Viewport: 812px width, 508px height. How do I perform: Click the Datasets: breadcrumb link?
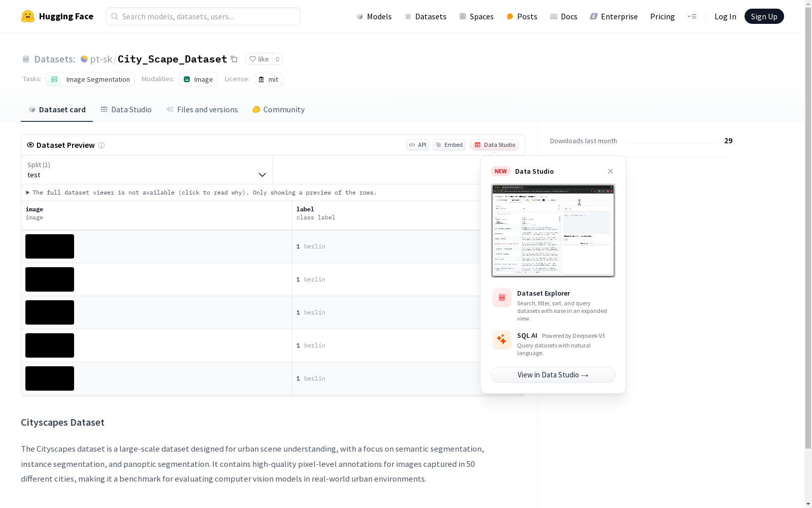(54, 59)
